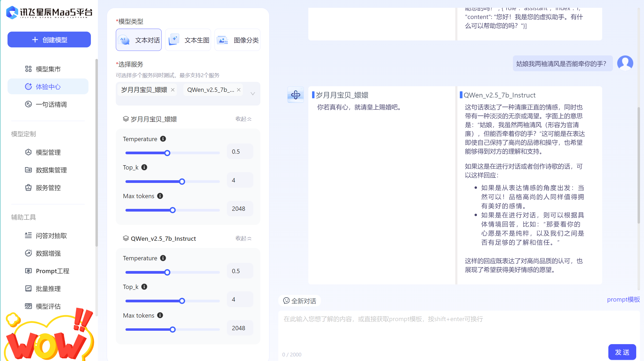Click the 批量推理 icon
The width and height of the screenshot is (644, 361).
(28, 288)
